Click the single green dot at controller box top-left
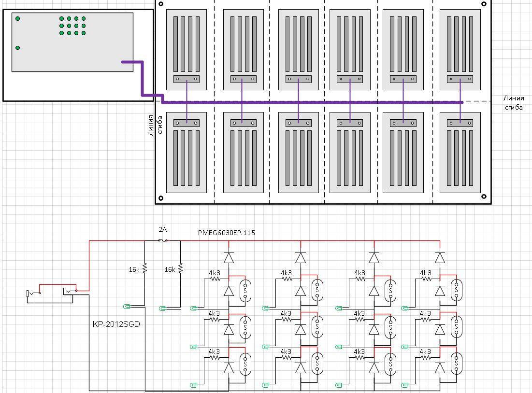The image size is (532, 393). [x=18, y=19]
